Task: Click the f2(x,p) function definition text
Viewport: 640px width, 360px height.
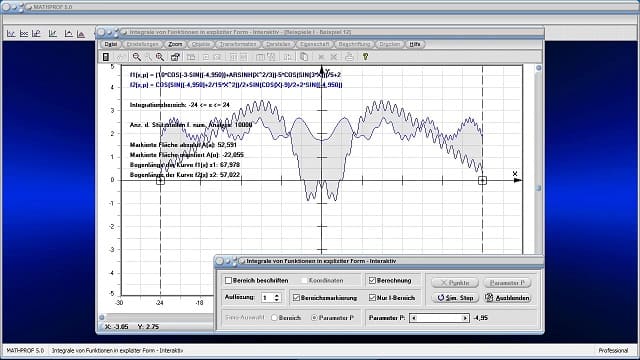Action: (236, 85)
